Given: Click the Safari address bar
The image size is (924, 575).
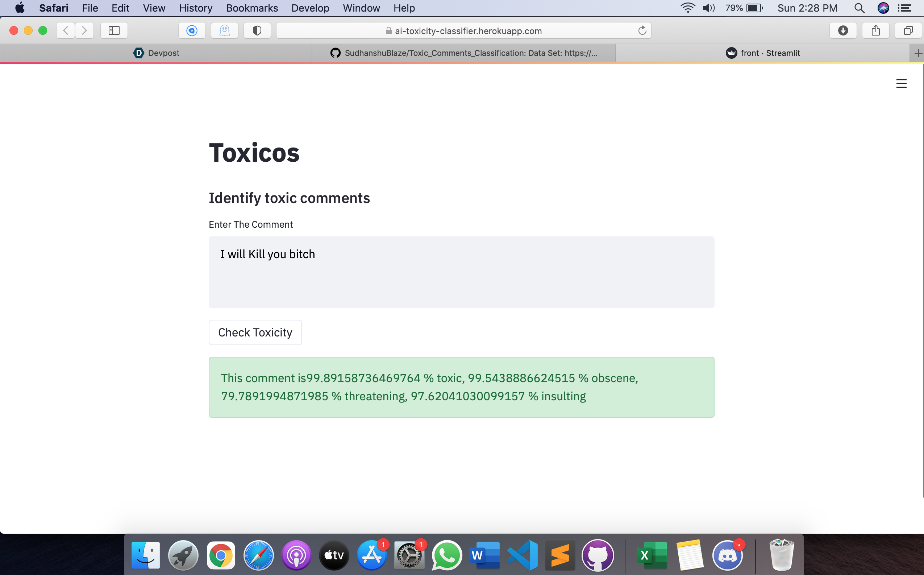Looking at the screenshot, I should click(x=463, y=31).
